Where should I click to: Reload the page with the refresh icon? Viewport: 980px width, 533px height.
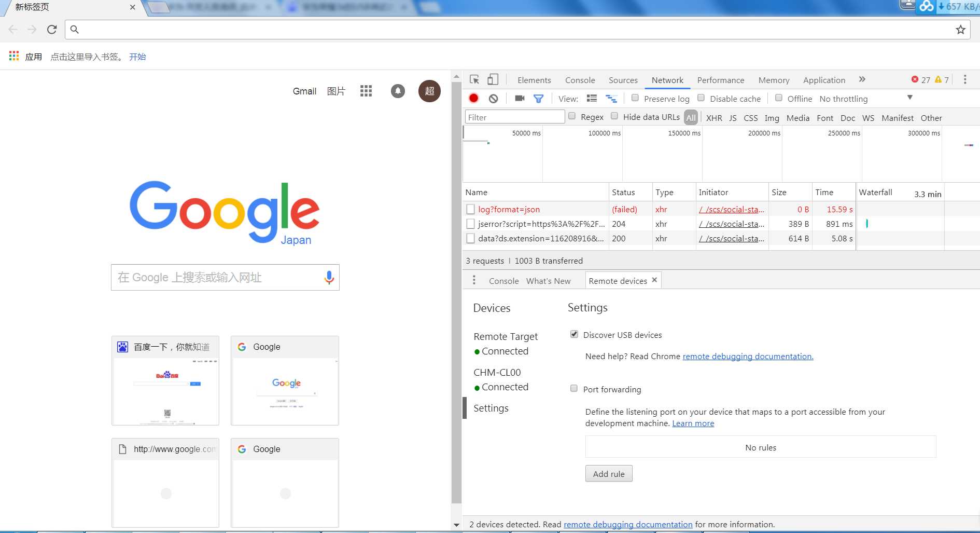pos(51,30)
